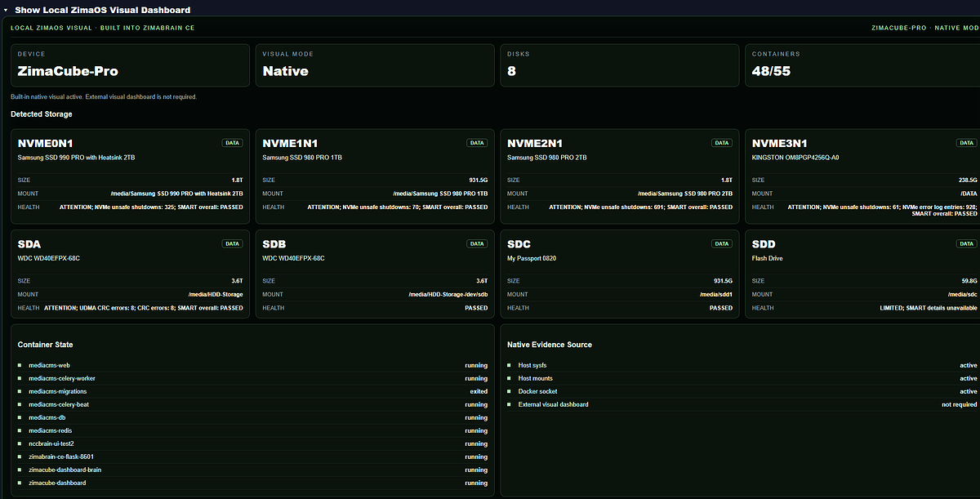The height and width of the screenshot is (499, 980).
Task: Click the SDA drive title
Action: (x=29, y=244)
